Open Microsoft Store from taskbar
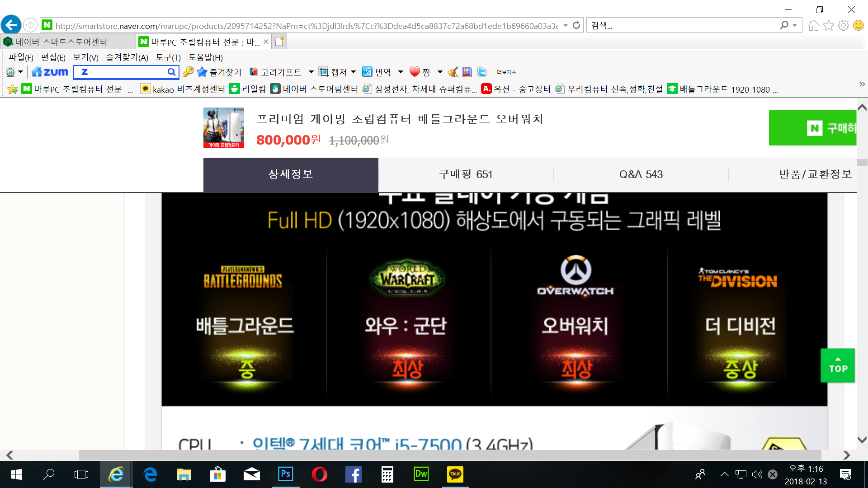This screenshot has width=868, height=488. 218,474
